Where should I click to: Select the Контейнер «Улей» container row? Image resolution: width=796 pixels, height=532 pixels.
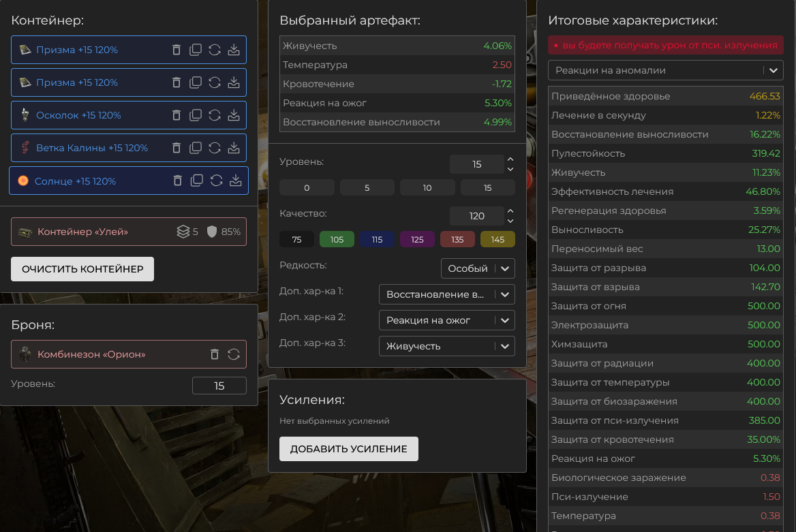pyautogui.click(x=129, y=232)
